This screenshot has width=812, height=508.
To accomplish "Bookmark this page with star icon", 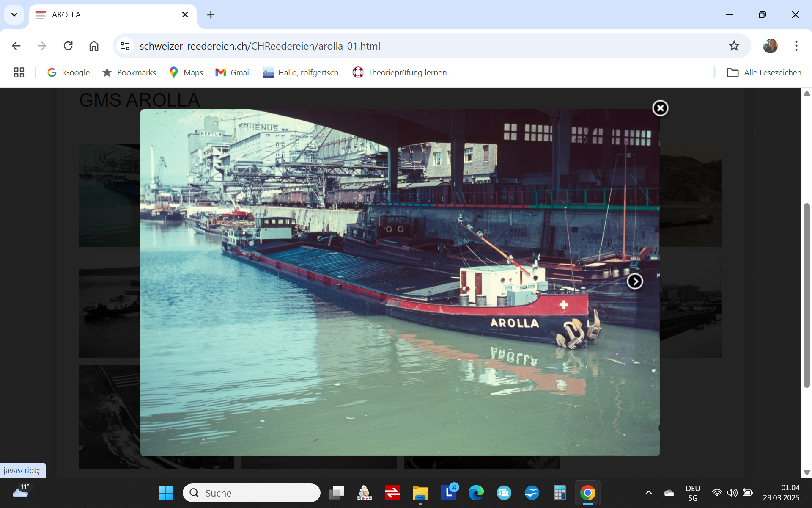I will (x=734, y=46).
